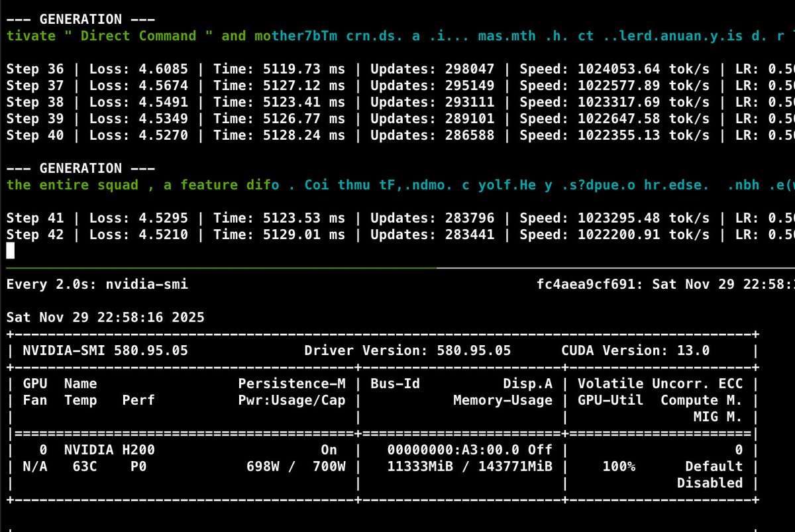This screenshot has height=532, width=795.
Task: Click the cyan text 'crn.ds.' in generation
Action: [374, 36]
